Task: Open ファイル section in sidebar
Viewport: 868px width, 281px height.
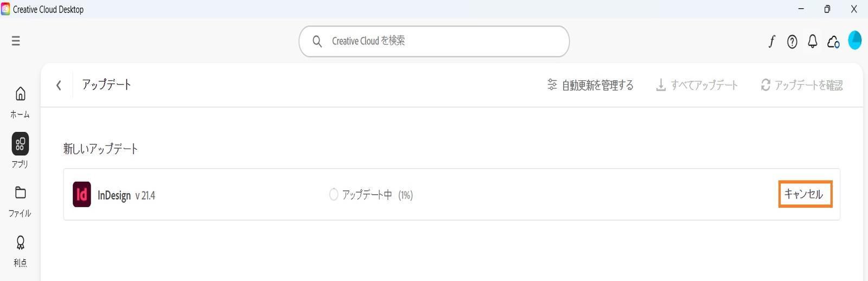Action: (x=20, y=201)
